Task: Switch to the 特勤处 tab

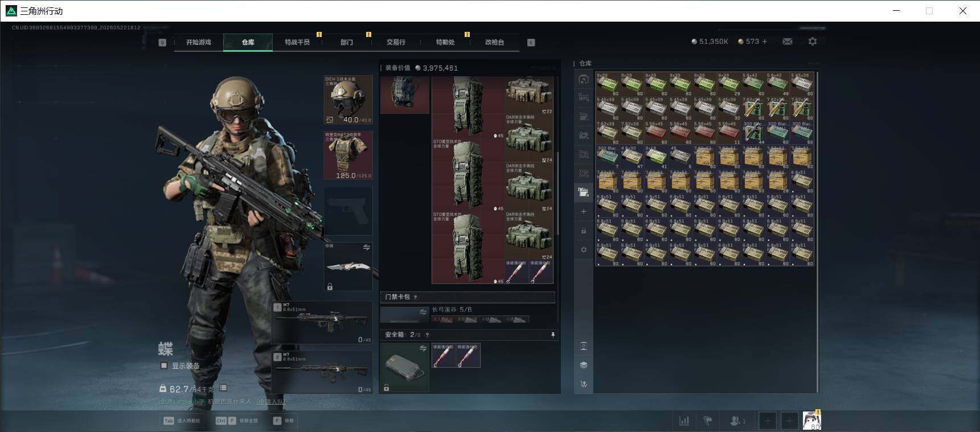Action: tap(445, 42)
